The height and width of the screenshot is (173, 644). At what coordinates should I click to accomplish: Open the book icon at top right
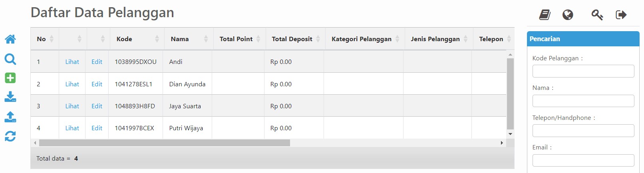(x=545, y=15)
